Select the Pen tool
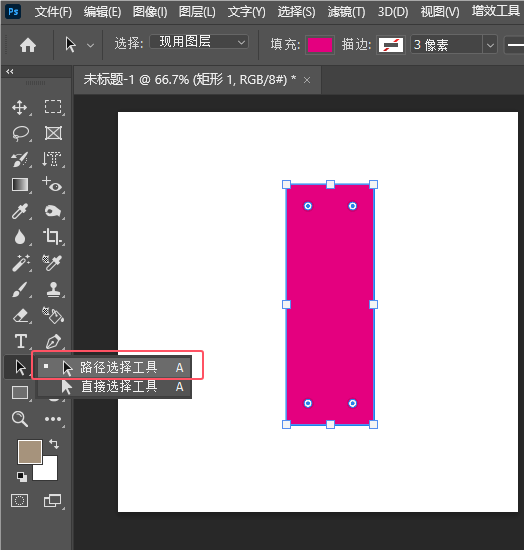Screen dimensions: 524x550 tap(53, 341)
